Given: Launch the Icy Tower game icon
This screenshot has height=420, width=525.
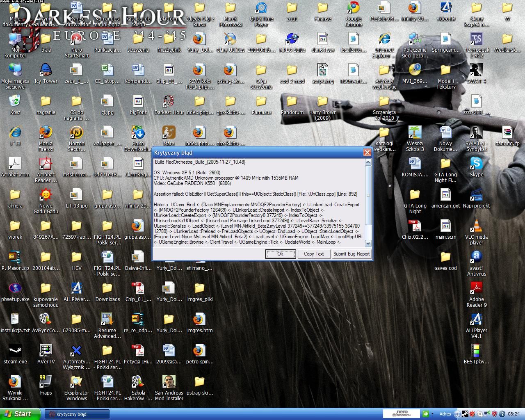Looking at the screenshot, I should tap(46, 71).
